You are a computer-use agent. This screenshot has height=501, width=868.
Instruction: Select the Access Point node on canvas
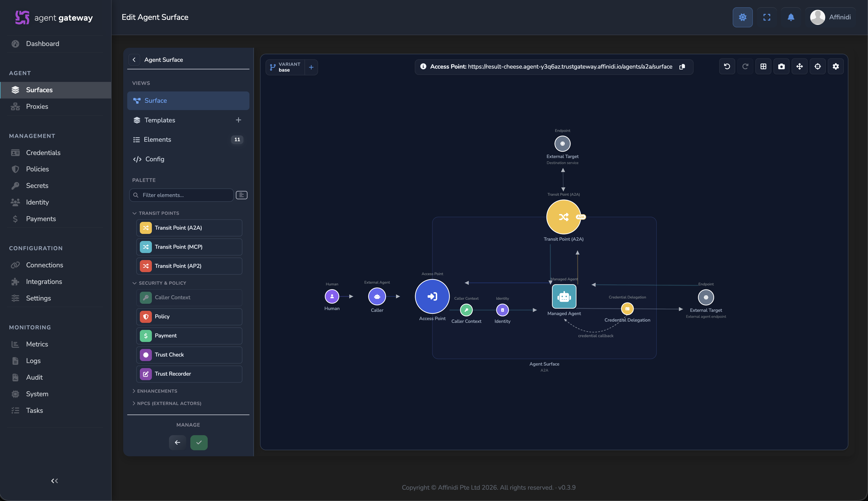pyautogui.click(x=432, y=296)
